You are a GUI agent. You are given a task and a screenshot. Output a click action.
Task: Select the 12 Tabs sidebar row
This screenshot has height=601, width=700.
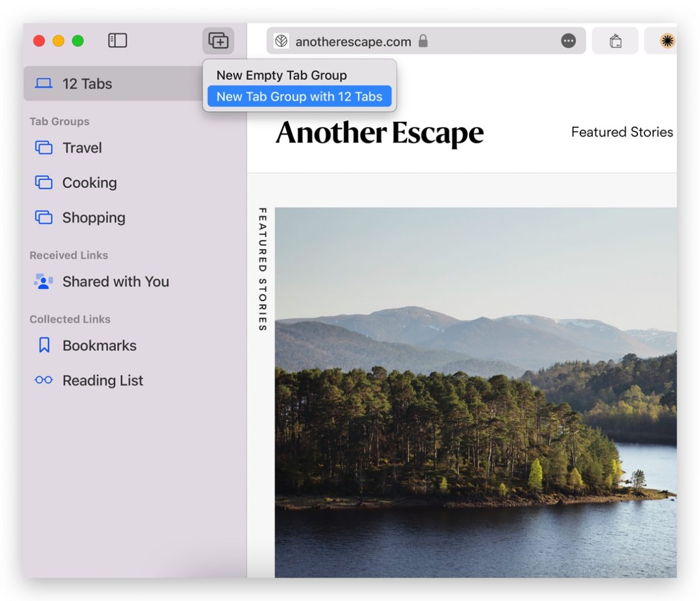[x=113, y=83]
